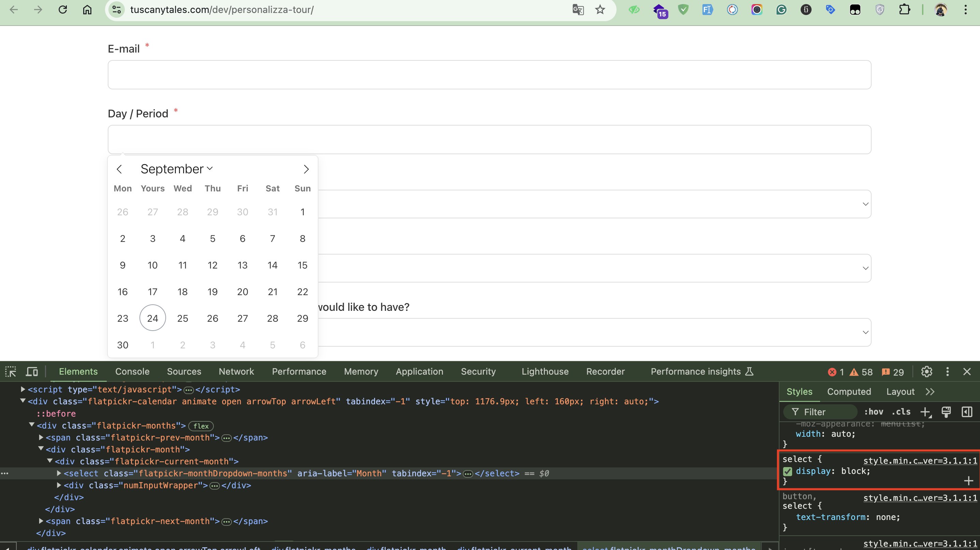Click the ::before pseudo-element row
This screenshot has width=980, height=550.
pyautogui.click(x=56, y=414)
